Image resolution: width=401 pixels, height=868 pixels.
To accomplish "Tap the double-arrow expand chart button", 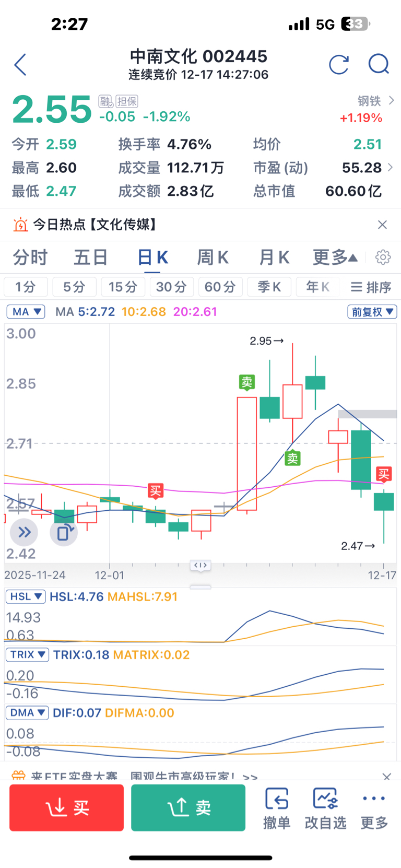I will click(24, 533).
